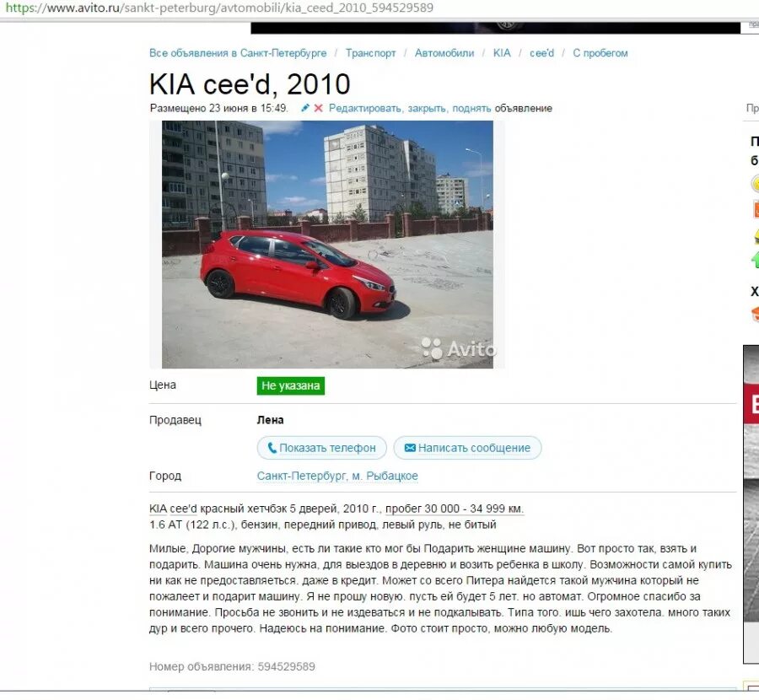Click the Редактировать link
Screen dimensions: 759x700
(x=365, y=109)
